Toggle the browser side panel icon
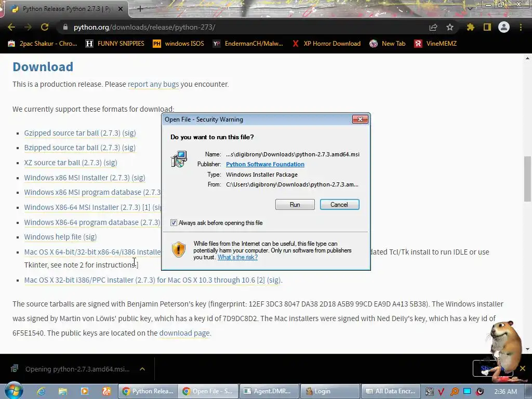Screen dimensions: 532x399 (x=487, y=27)
